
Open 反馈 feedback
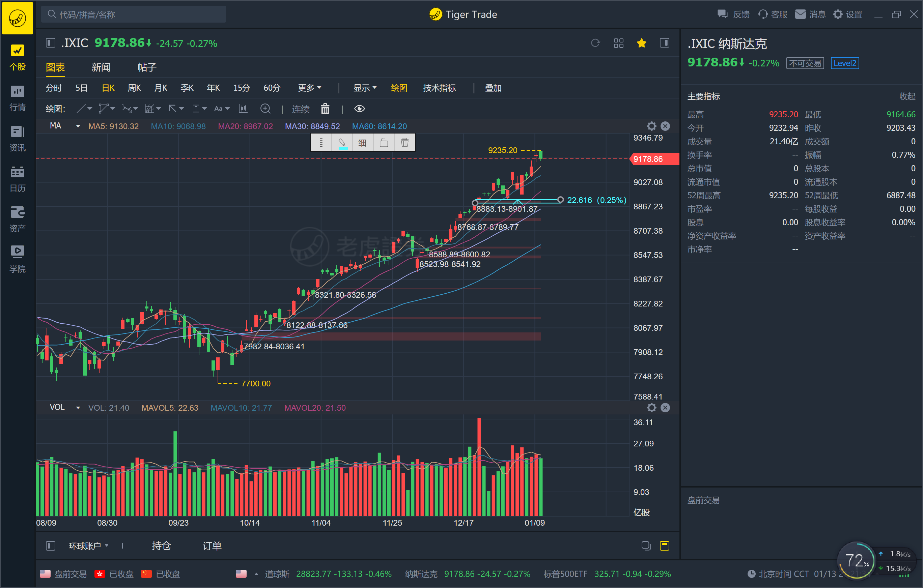click(x=733, y=14)
